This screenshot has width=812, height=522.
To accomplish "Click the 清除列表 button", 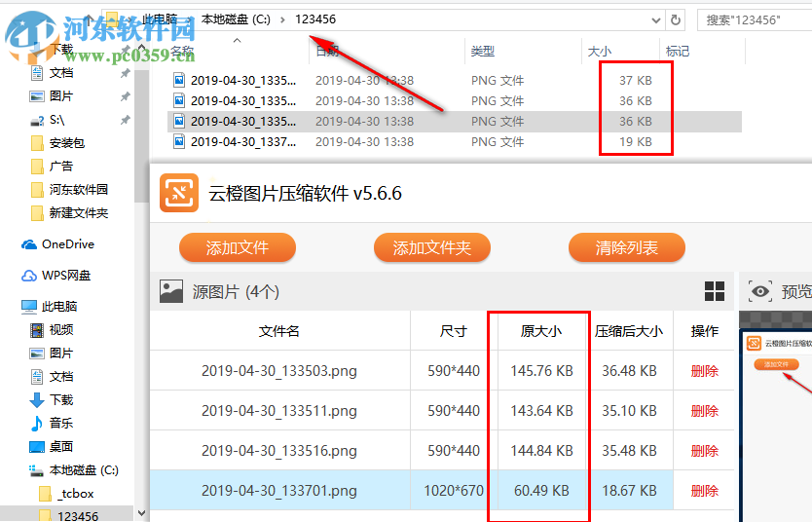I will (627, 247).
